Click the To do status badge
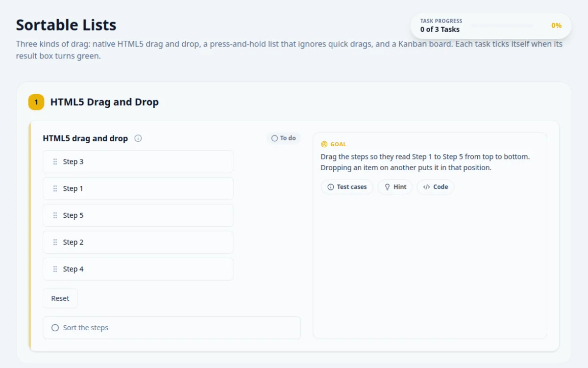 284,138
